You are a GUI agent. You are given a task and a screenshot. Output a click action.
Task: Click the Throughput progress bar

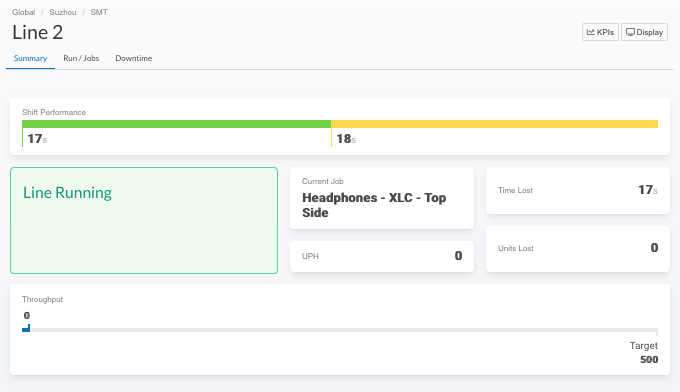coord(340,330)
